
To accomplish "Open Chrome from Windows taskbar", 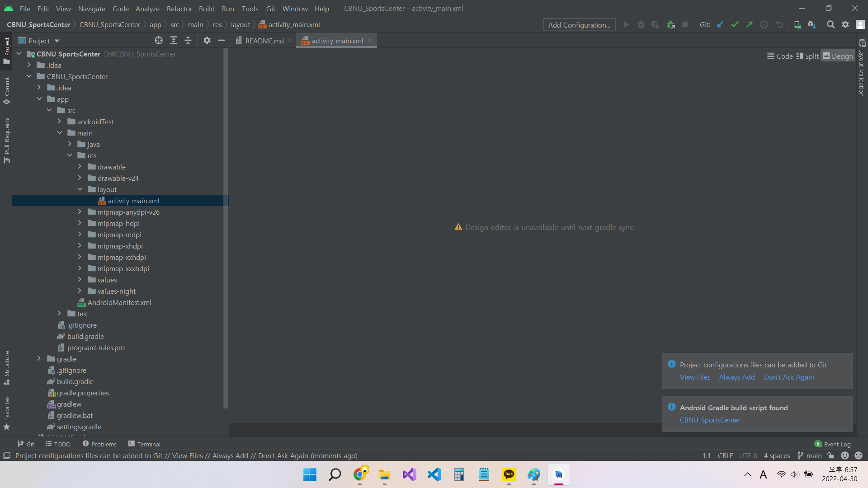I will 360,474.
